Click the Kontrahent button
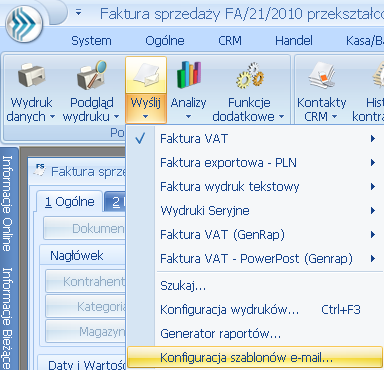The width and height of the screenshot is (384, 370). 86,282
